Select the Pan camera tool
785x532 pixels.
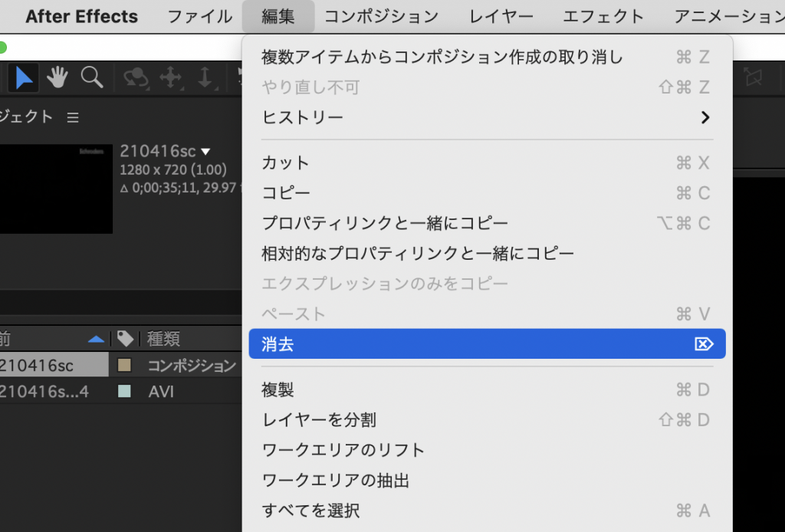(170, 77)
